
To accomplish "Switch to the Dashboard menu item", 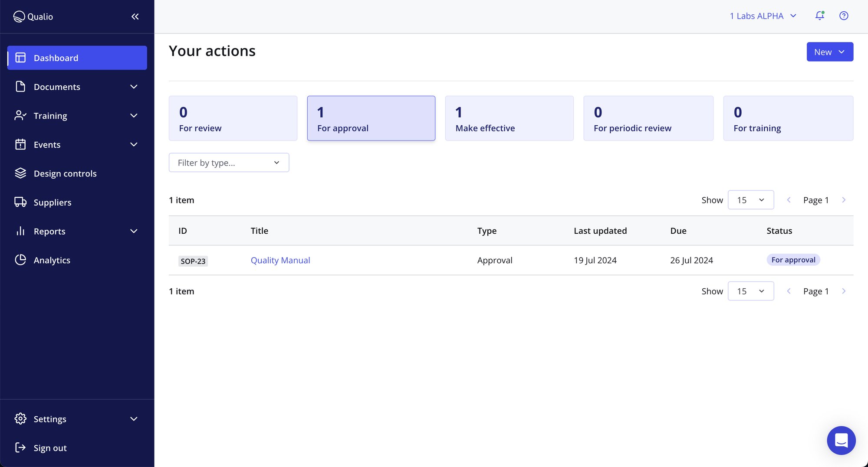I will [56, 58].
